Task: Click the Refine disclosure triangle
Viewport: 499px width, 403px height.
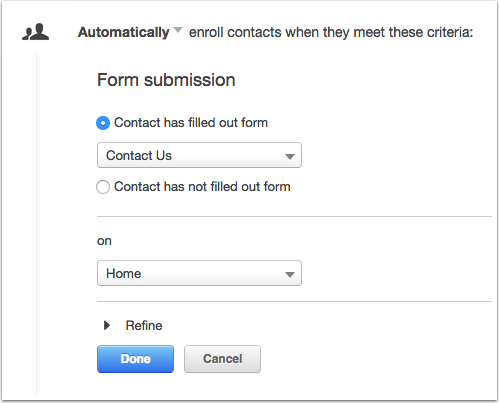Action: point(107,325)
